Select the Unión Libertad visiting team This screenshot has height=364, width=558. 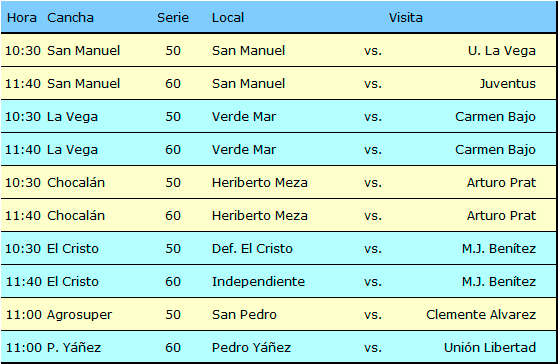point(490,348)
